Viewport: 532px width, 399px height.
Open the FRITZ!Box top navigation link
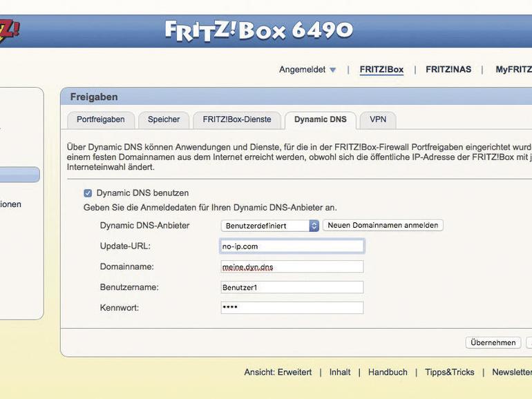381,70
